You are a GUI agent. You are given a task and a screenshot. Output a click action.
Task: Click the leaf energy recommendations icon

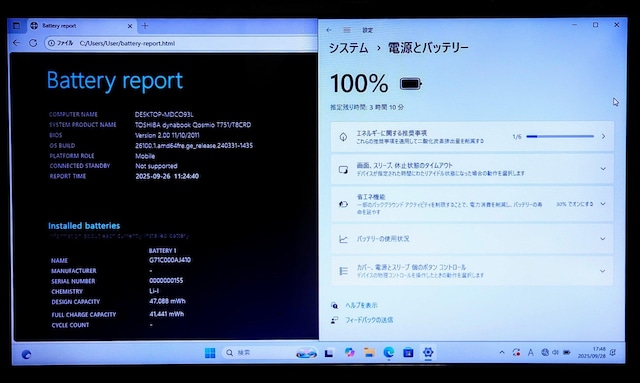click(343, 137)
